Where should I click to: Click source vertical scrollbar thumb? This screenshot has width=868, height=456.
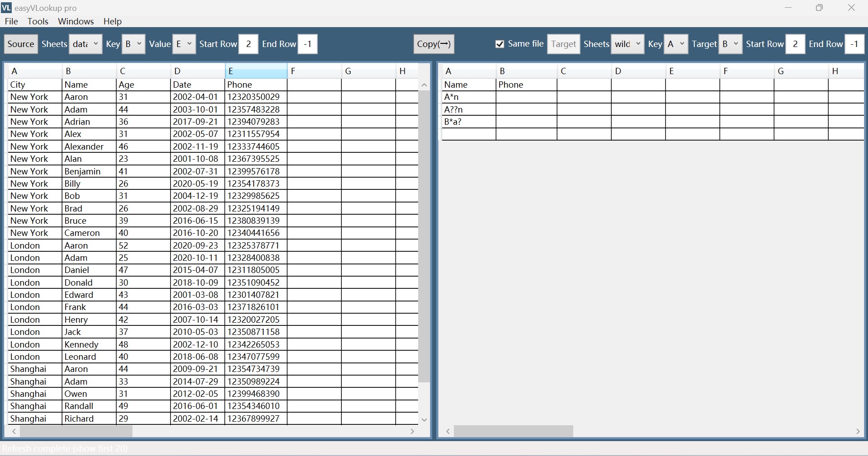click(424, 236)
